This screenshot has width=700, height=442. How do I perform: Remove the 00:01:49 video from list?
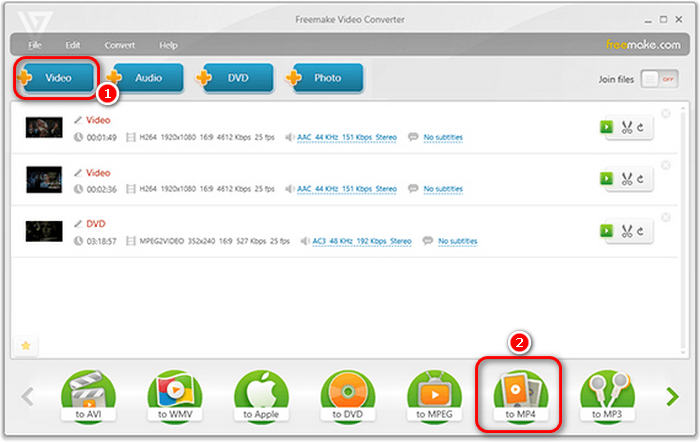click(x=666, y=113)
